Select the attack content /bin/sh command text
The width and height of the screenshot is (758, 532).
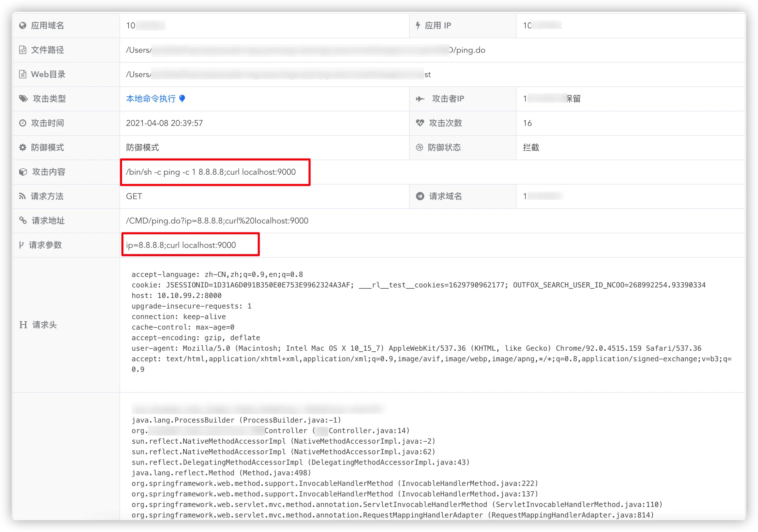tap(211, 172)
